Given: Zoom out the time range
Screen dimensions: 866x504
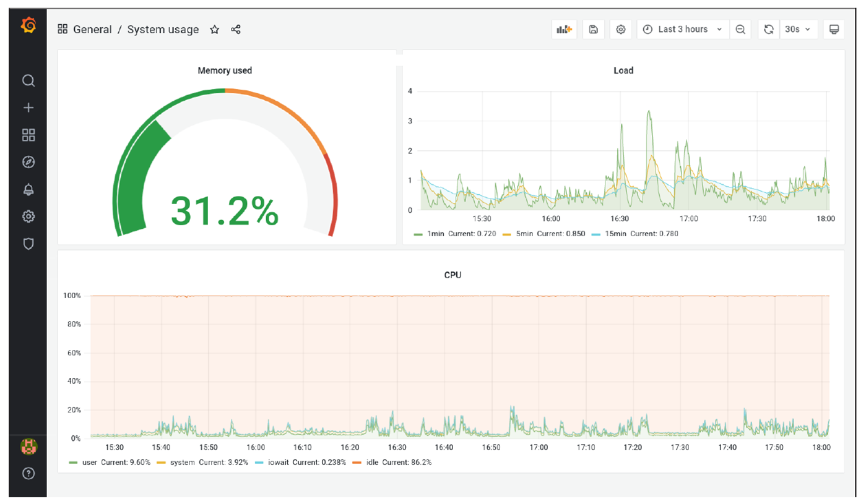Looking at the screenshot, I should (740, 29).
